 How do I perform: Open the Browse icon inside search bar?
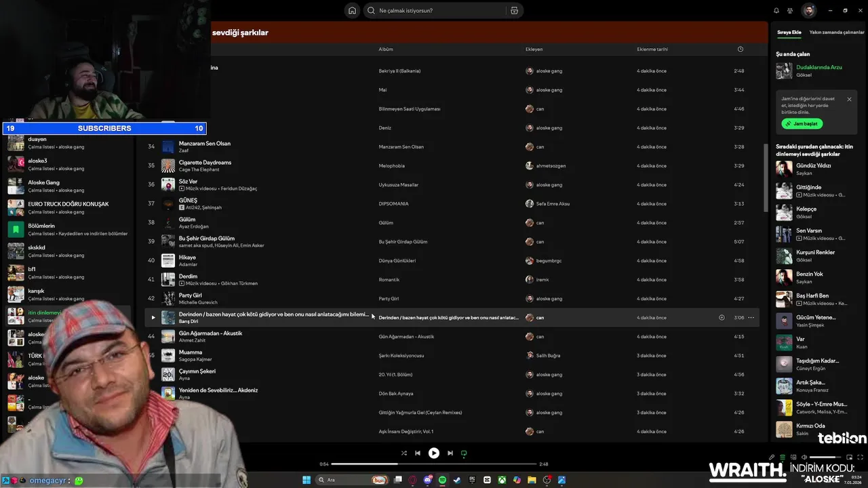tap(514, 10)
